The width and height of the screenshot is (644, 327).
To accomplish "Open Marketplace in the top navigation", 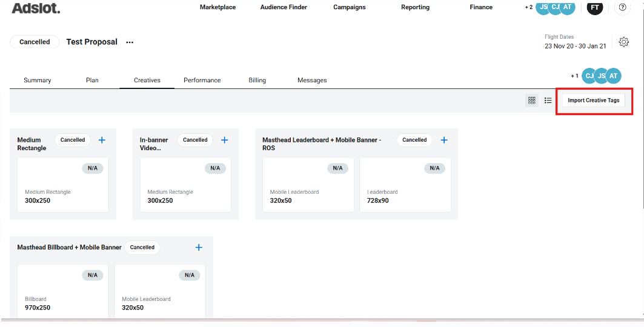I will click(x=217, y=7).
